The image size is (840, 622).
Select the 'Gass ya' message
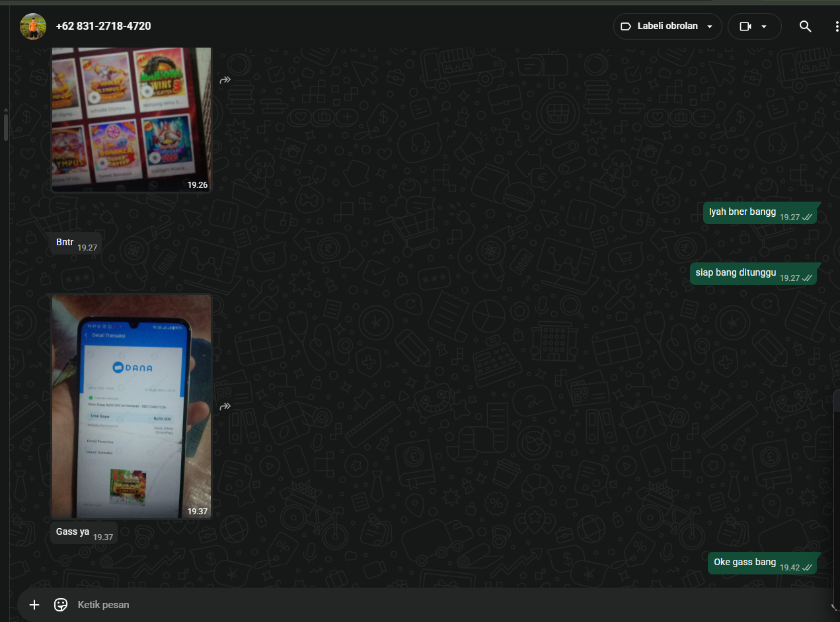pos(85,533)
